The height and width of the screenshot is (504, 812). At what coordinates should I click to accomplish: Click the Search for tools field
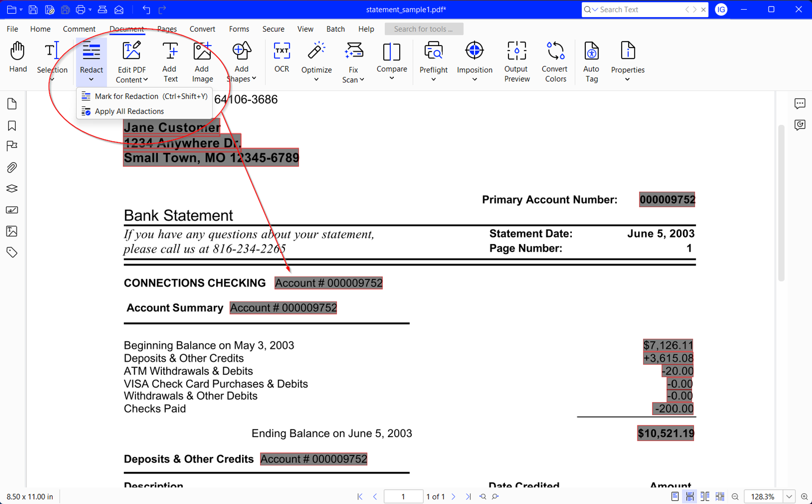click(424, 29)
